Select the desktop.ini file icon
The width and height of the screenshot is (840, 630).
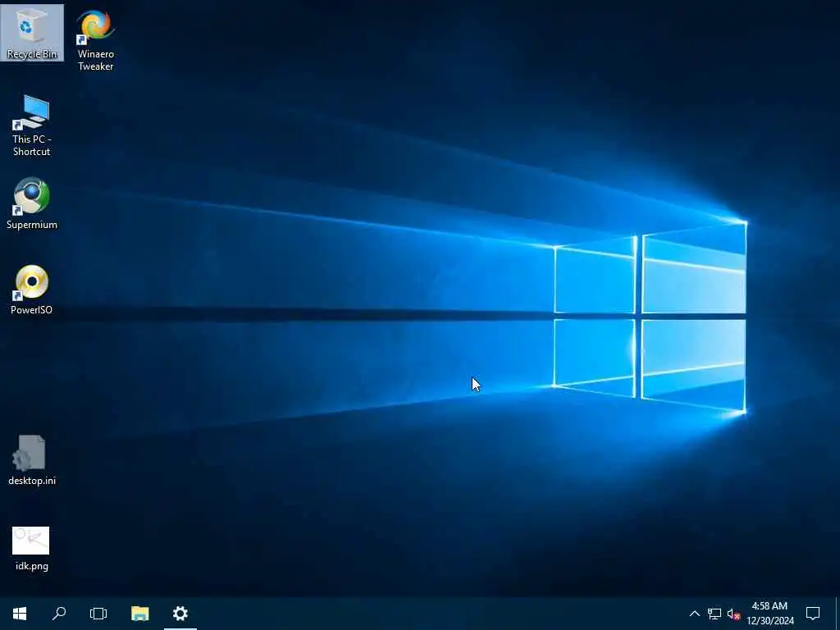[x=32, y=460]
